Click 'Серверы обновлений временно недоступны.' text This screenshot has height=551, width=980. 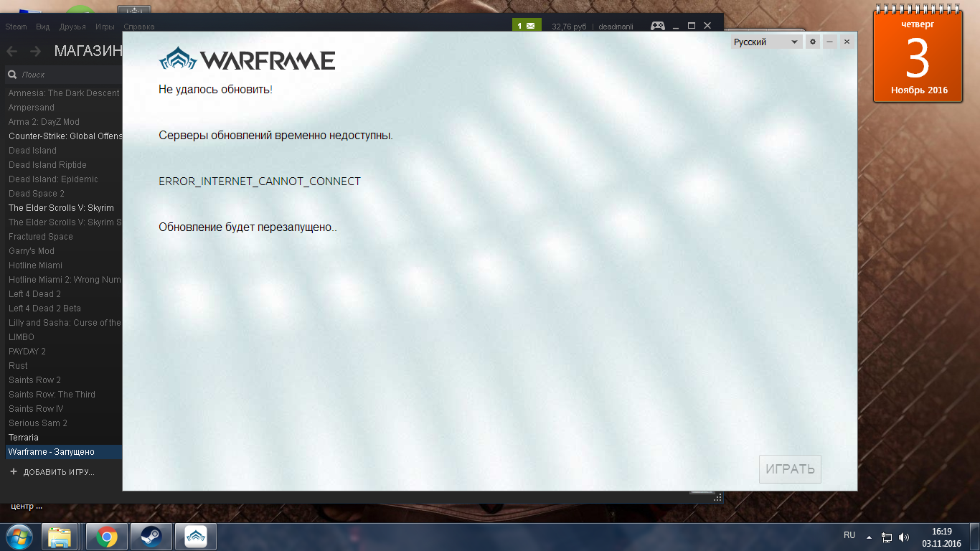point(275,136)
